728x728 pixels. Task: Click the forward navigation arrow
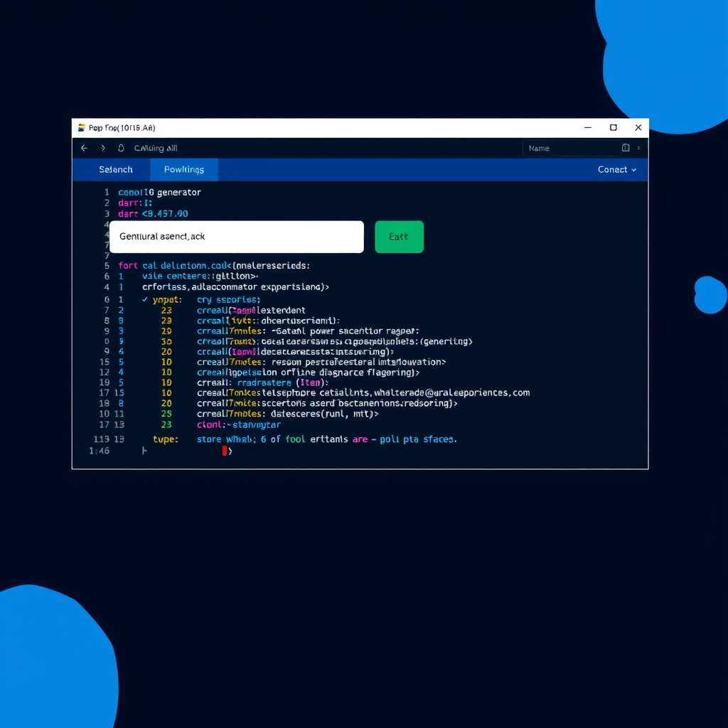pyautogui.click(x=102, y=148)
